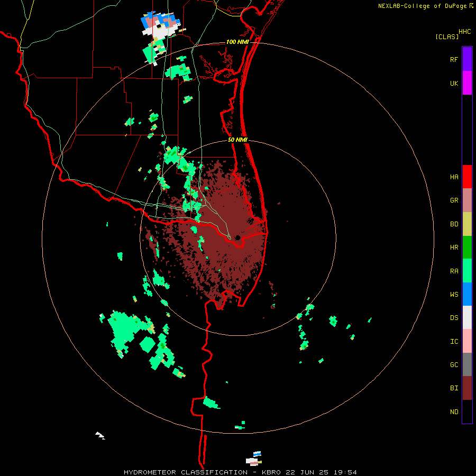Click the GC legend label

454,365
